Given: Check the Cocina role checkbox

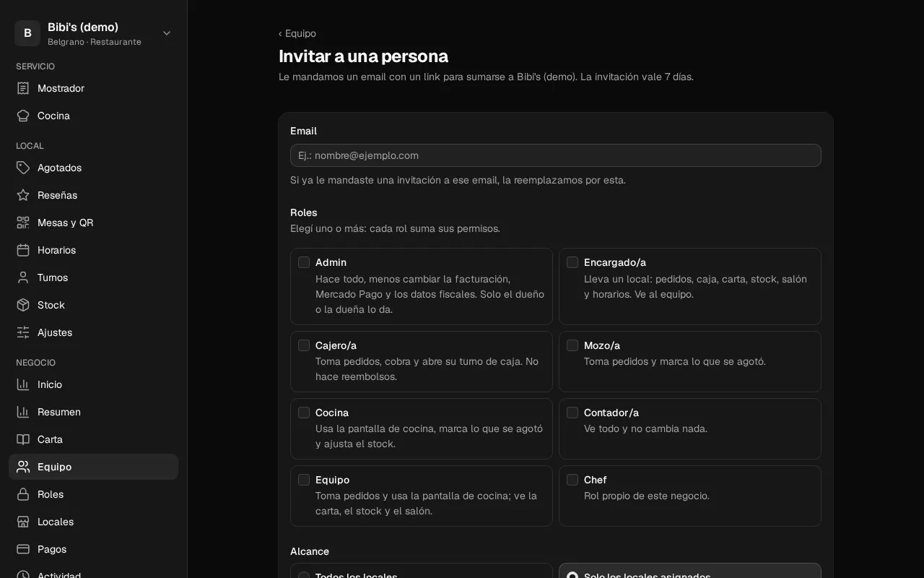Looking at the screenshot, I should click(x=304, y=413).
